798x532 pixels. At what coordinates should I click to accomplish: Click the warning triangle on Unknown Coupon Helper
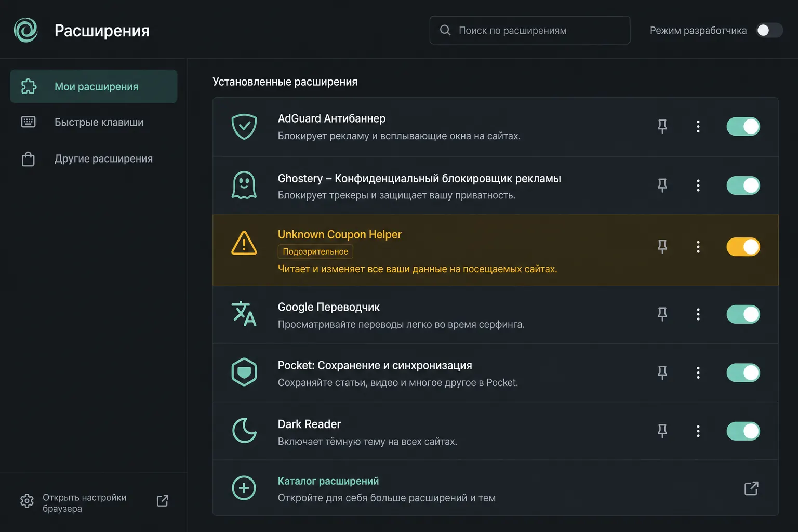click(244, 243)
